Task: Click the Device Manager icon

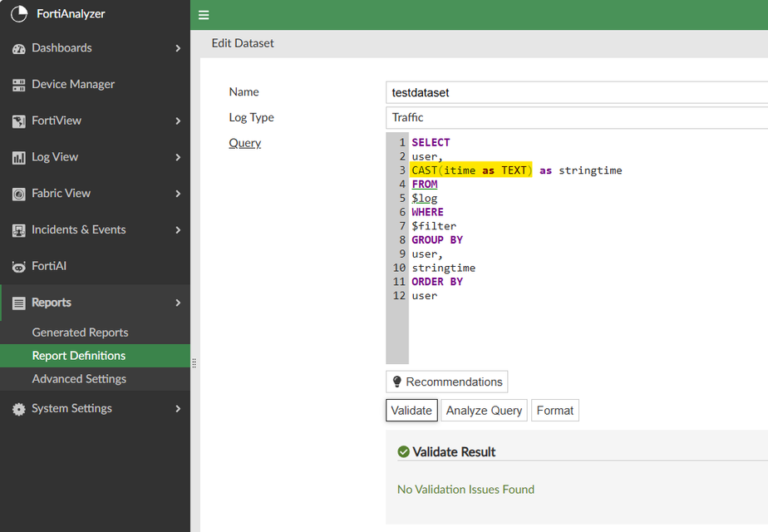Action: (x=18, y=85)
